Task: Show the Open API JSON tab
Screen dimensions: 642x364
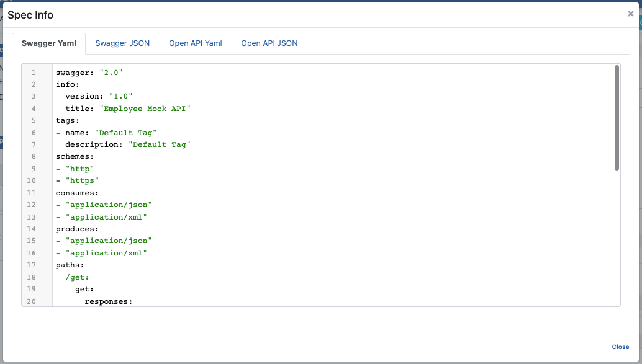Action: (x=269, y=43)
